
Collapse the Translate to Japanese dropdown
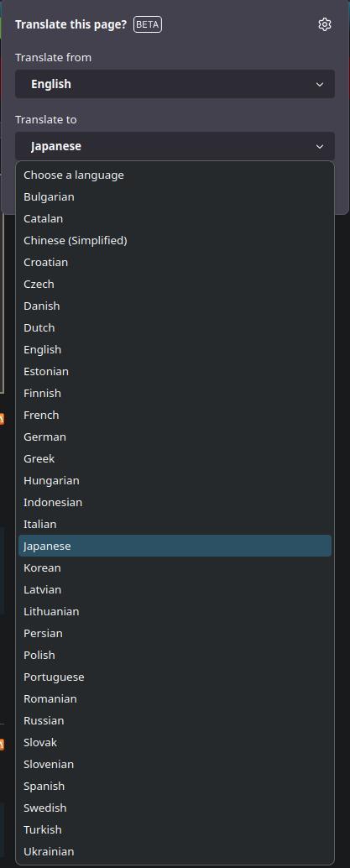[x=175, y=146]
